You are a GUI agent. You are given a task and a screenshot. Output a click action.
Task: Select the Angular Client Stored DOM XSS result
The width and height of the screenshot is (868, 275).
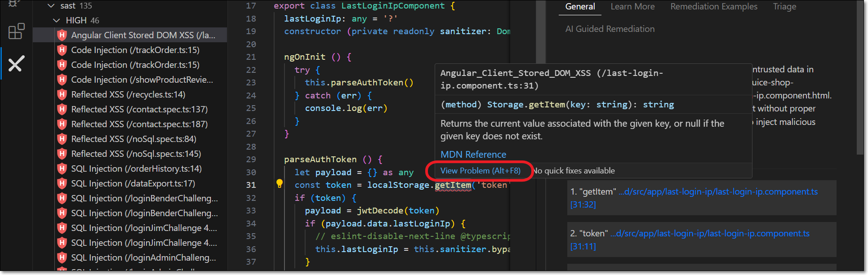coord(130,35)
